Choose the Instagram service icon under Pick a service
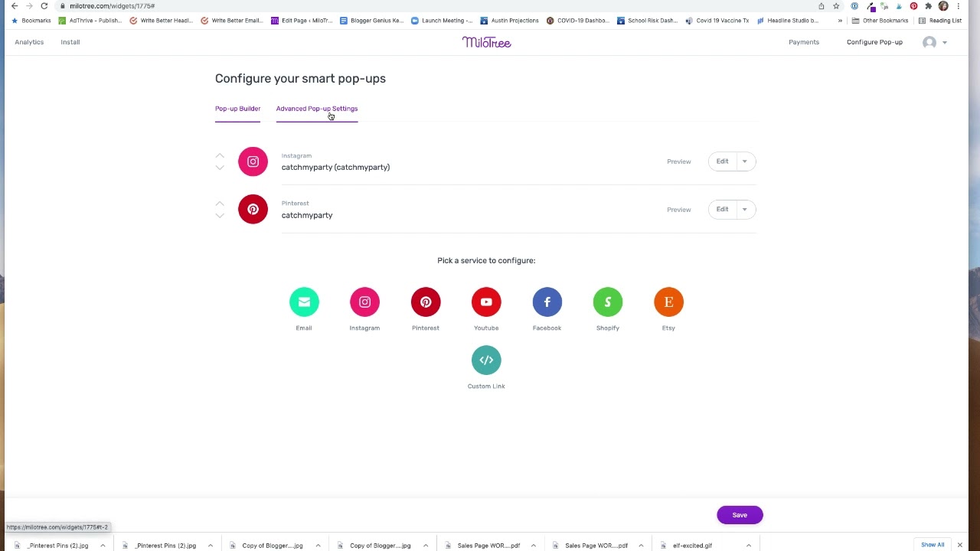Viewport: 980px width, 551px height. [364, 302]
